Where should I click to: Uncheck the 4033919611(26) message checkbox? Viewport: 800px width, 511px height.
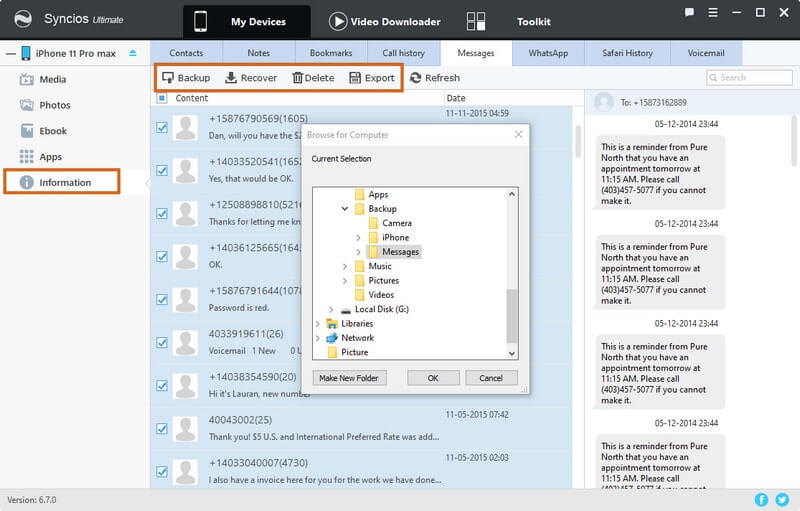click(162, 342)
